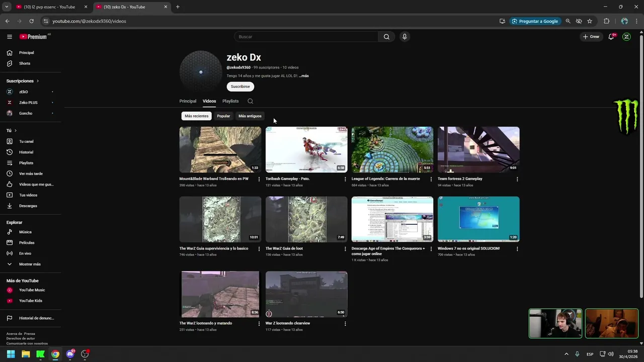
Task: Open Descarga Age of Empires The Conquerors title
Action: [x=388, y=251]
